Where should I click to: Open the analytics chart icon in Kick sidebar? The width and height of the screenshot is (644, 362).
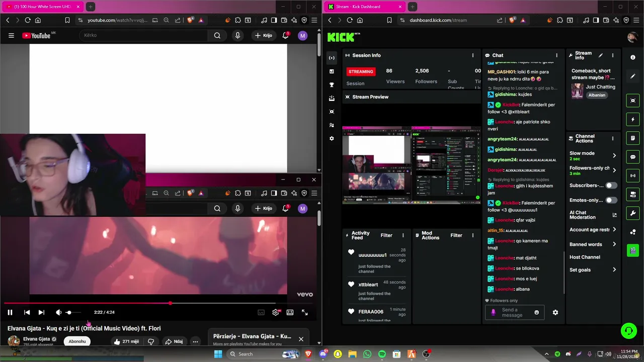(x=332, y=71)
